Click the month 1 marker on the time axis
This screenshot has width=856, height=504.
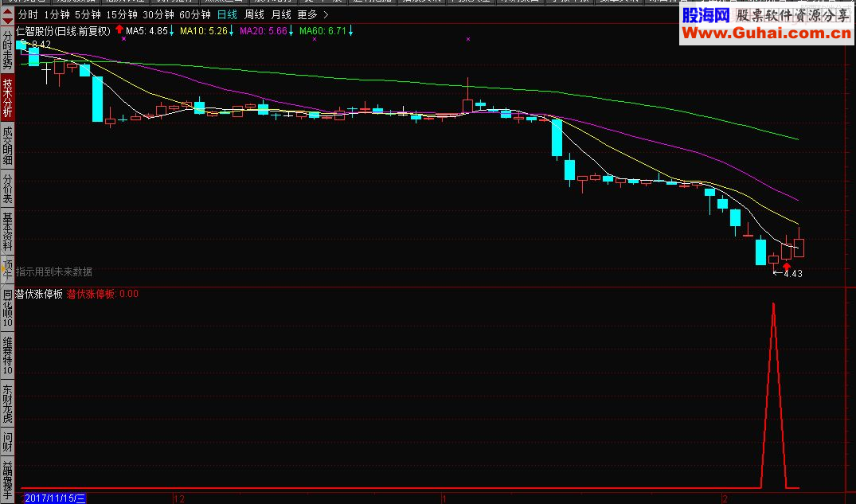point(444,498)
